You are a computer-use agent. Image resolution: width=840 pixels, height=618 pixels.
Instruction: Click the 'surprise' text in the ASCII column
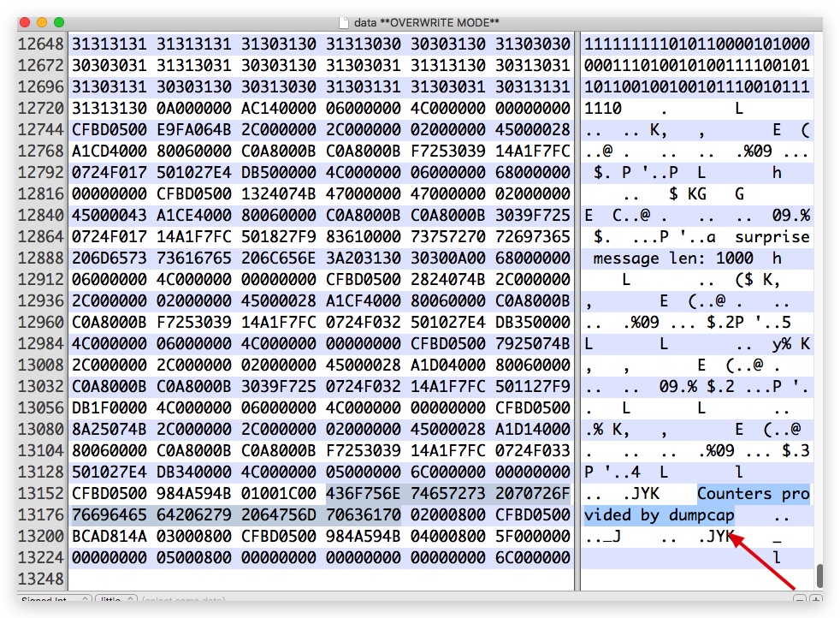772,237
